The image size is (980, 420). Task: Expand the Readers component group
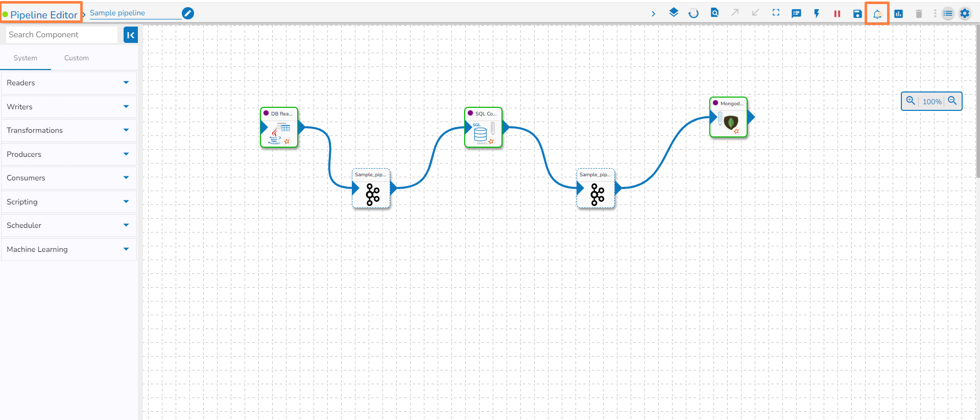(x=69, y=83)
